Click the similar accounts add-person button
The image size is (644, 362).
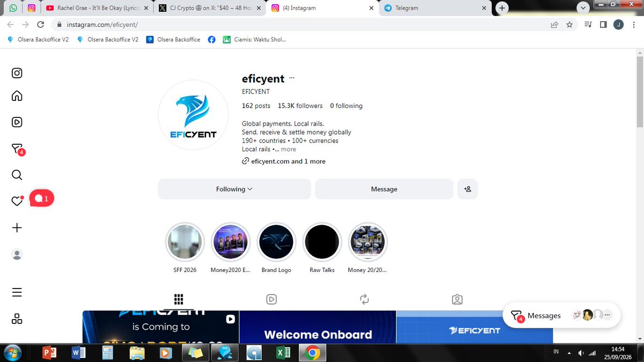467,189
